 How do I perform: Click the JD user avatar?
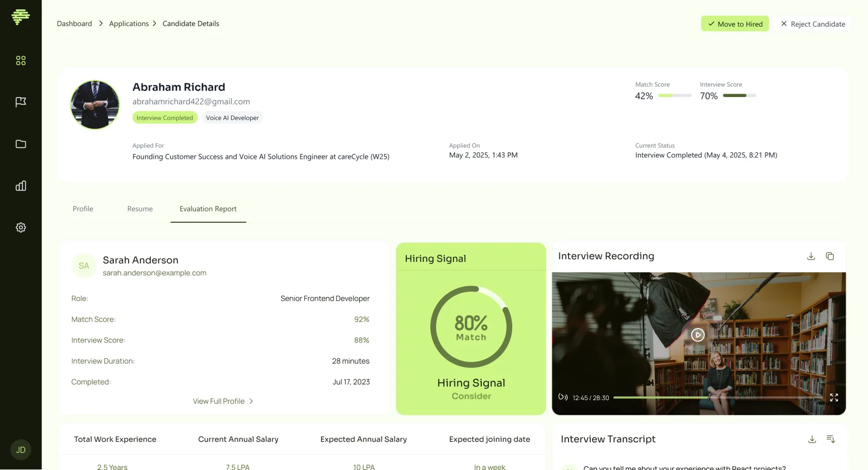pos(21,450)
